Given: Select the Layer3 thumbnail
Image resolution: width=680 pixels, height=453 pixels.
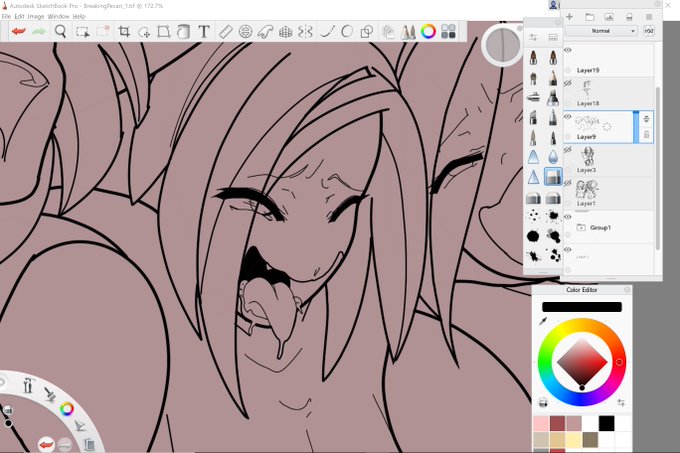Looking at the screenshot, I should 588,156.
